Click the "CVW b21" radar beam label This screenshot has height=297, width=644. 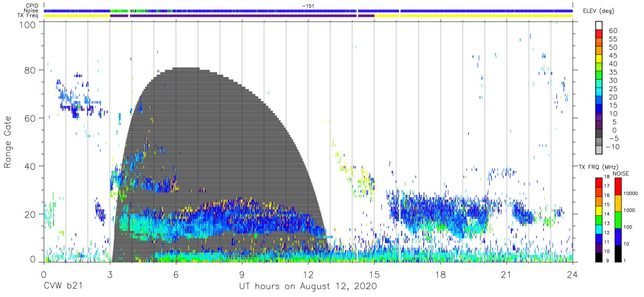[62, 287]
